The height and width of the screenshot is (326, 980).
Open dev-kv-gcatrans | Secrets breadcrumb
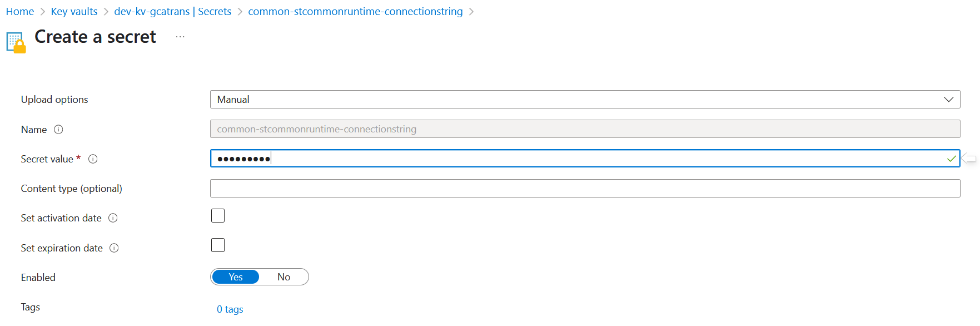coord(173,12)
